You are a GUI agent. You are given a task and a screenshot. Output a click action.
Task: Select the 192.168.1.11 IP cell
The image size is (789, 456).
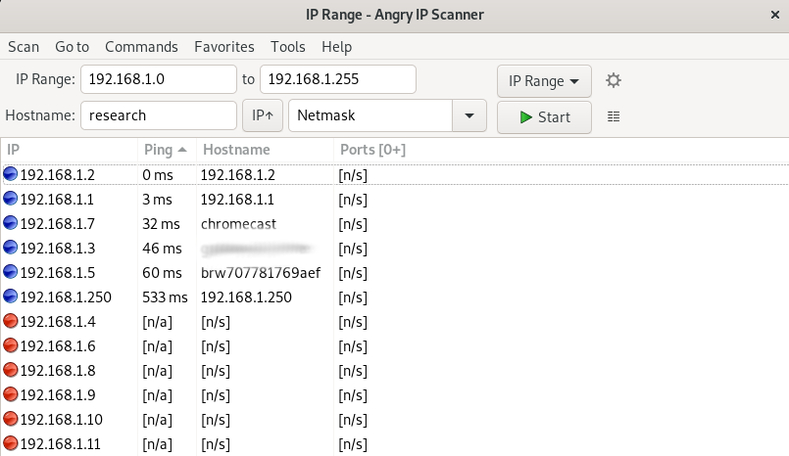(60, 444)
